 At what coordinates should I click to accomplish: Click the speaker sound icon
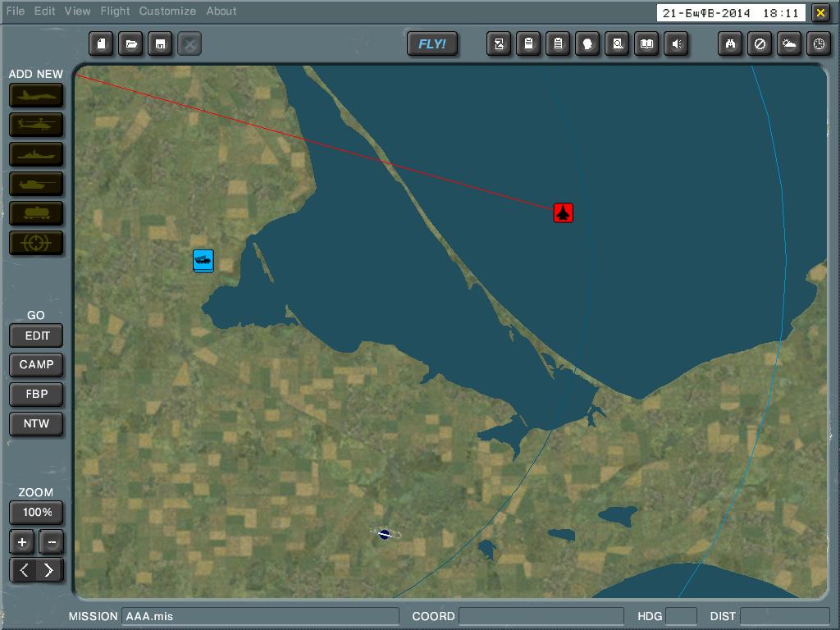pyautogui.click(x=676, y=44)
